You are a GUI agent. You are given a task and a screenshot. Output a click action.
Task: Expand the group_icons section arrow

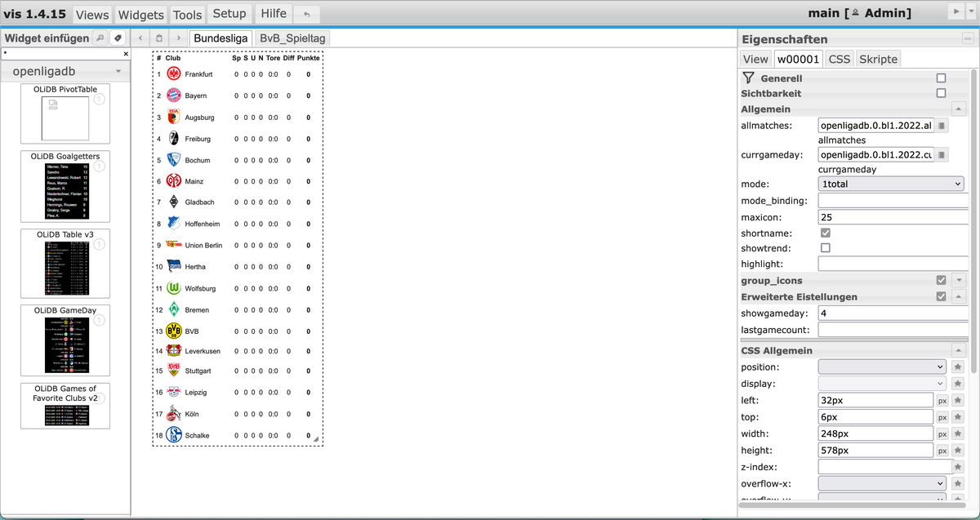pyautogui.click(x=959, y=280)
